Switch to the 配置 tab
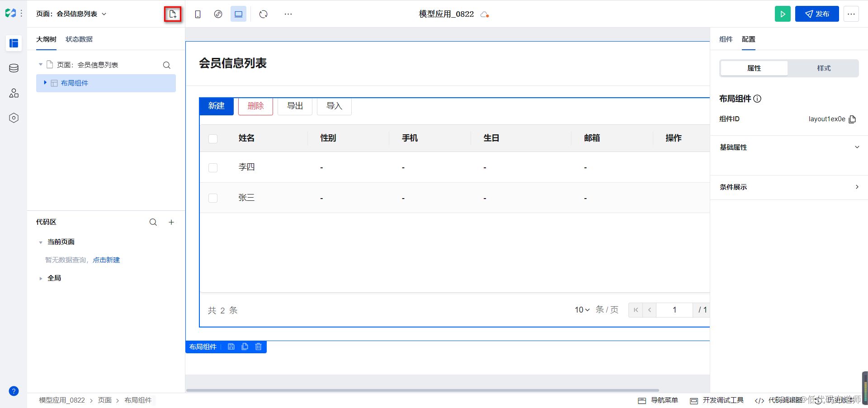The height and width of the screenshot is (408, 868). tap(749, 39)
